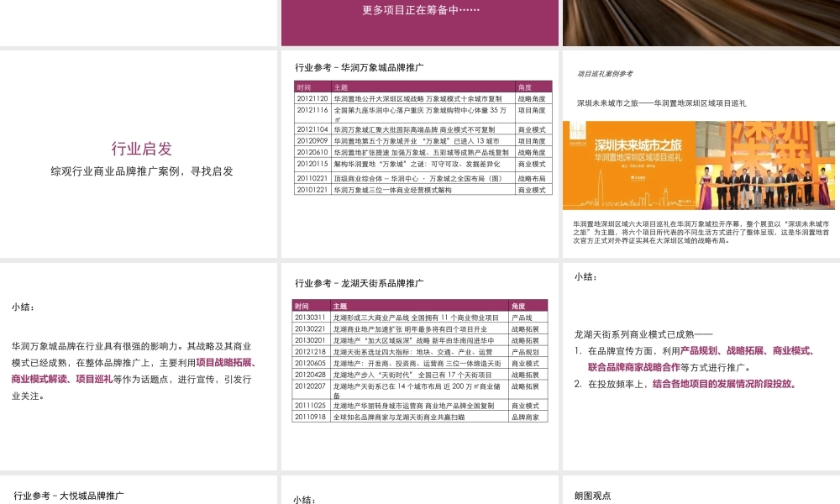Select the 朗图观点 slide

tap(701, 490)
